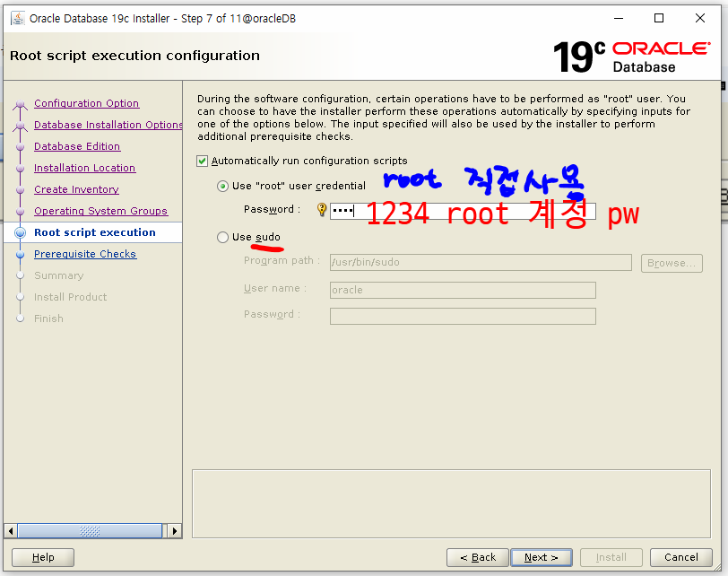Image resolution: width=728 pixels, height=576 pixels.
Task: Select Use "root" user credential radio button
Action: click(223, 187)
